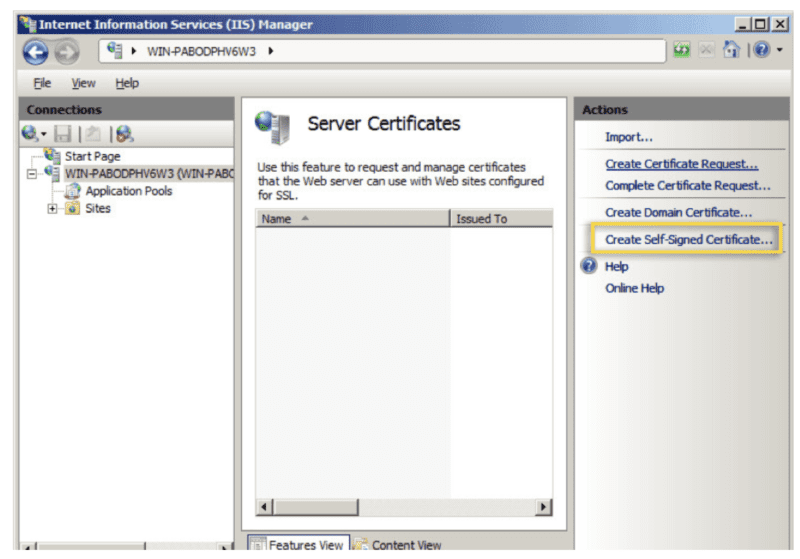Select Application Pools in Connections tree
Screen dimensions: 800x559
tap(128, 191)
